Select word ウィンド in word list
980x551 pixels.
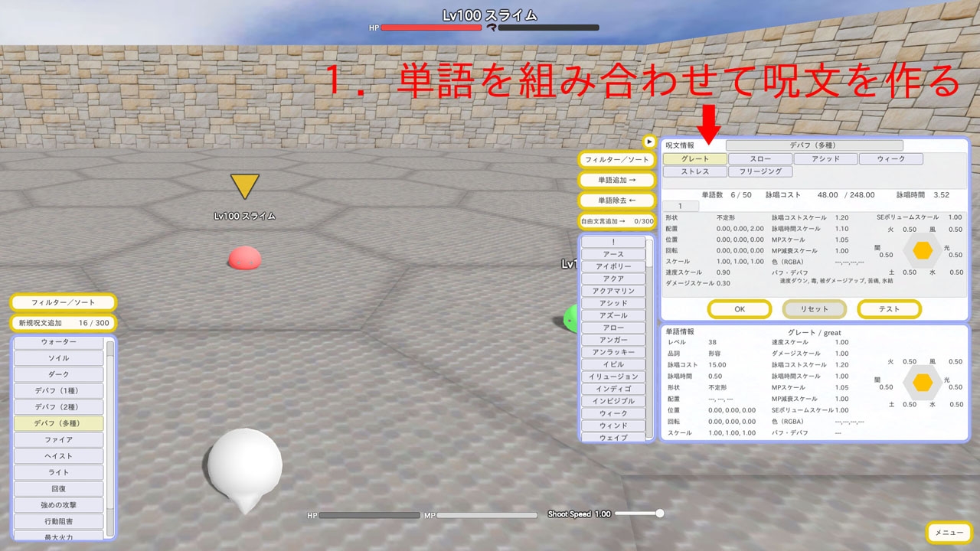click(613, 425)
